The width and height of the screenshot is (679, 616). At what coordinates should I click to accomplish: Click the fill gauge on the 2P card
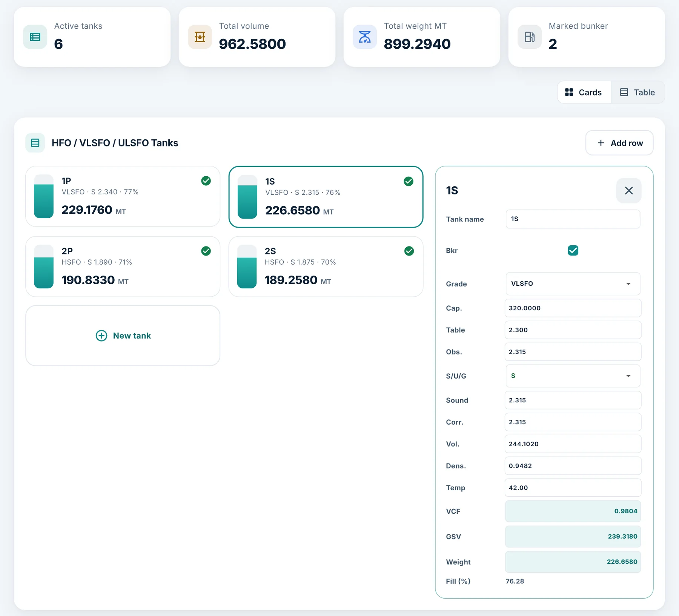(x=44, y=266)
